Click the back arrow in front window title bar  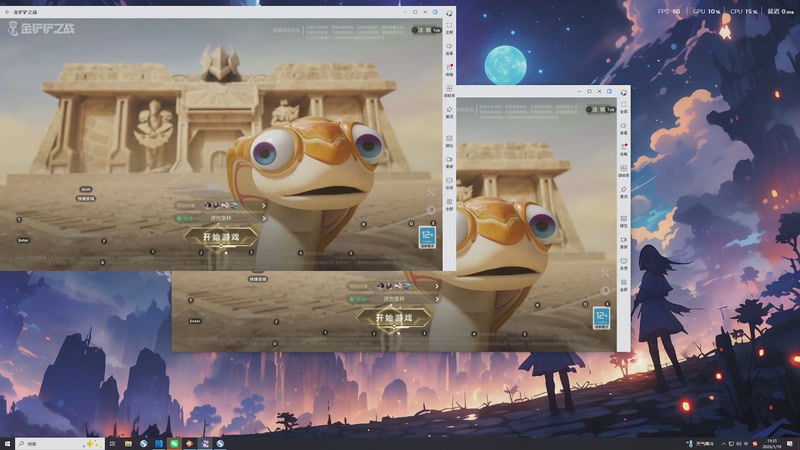pyautogui.click(x=7, y=12)
